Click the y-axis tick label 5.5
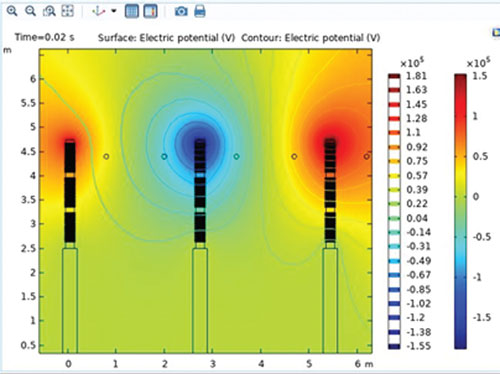This screenshot has height=374, width=500. [x=28, y=103]
